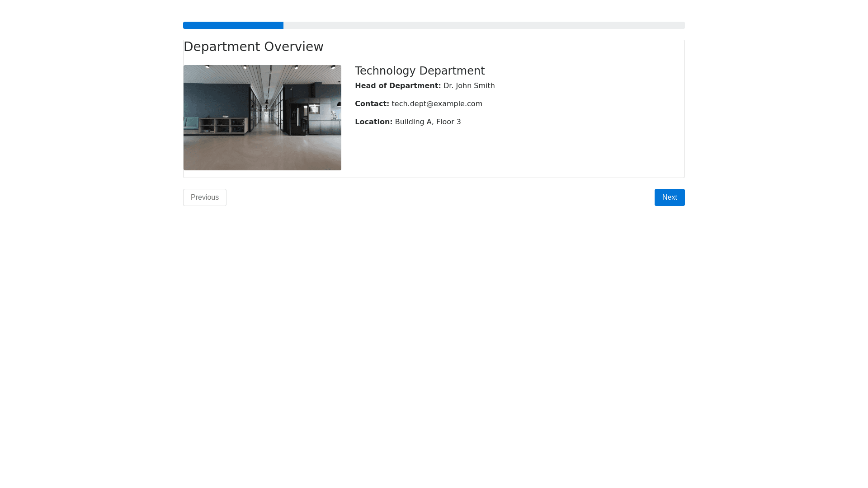
Task: Click the bold Location label
Action: 373,122
